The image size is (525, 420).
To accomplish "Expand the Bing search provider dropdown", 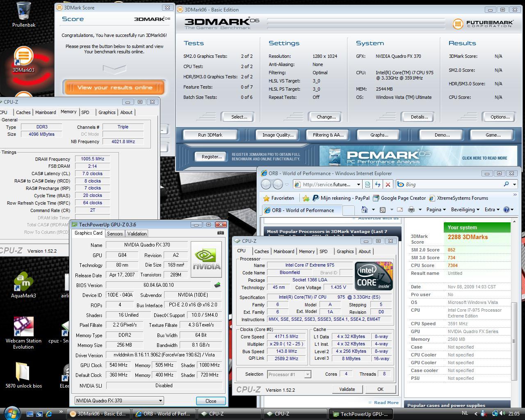I will [x=515, y=185].
